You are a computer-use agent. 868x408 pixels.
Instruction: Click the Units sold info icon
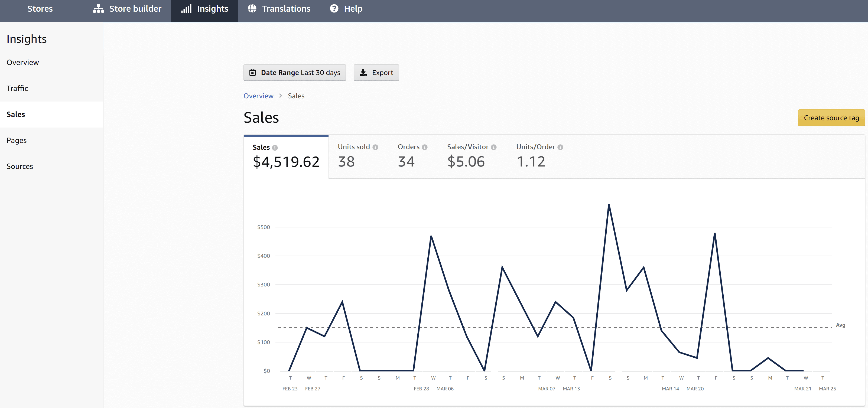375,147
